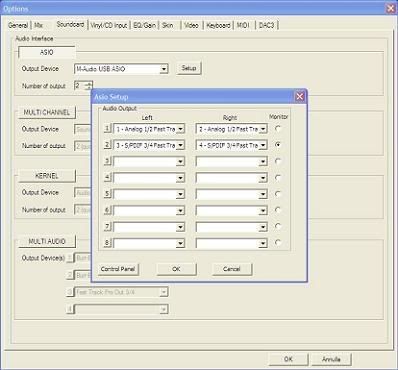398x370 pixels.
Task: Open the EQ/Gain tab
Action: tap(144, 25)
